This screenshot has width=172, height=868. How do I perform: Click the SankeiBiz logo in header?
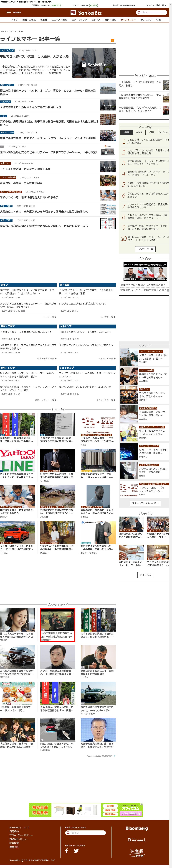tap(86, 13)
